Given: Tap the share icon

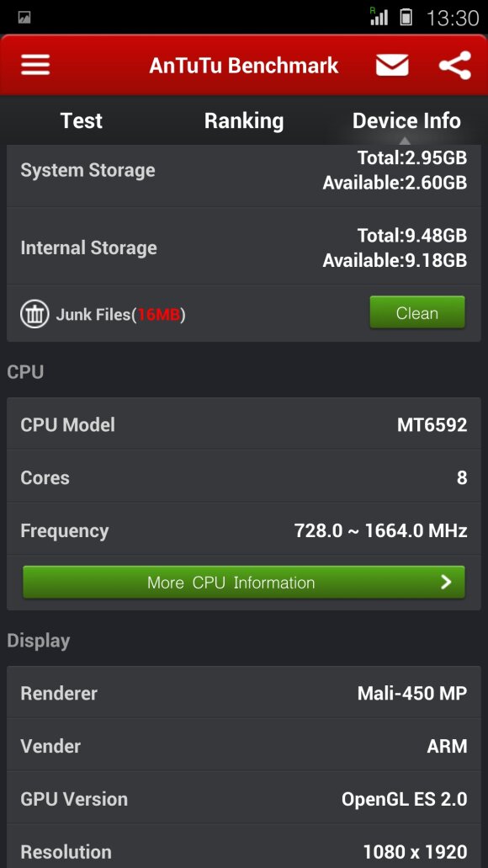Looking at the screenshot, I should [455, 66].
